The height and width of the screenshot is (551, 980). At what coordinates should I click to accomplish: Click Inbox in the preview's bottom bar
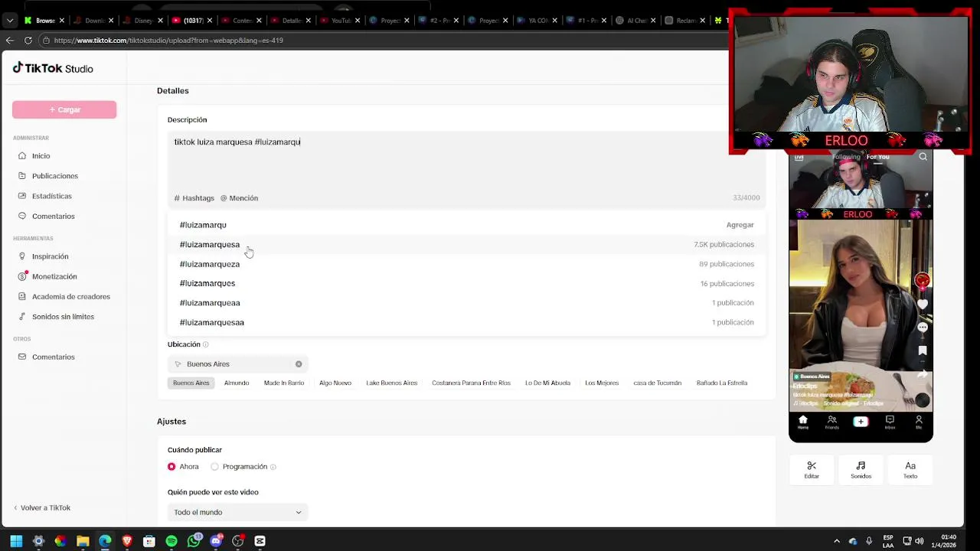(890, 422)
